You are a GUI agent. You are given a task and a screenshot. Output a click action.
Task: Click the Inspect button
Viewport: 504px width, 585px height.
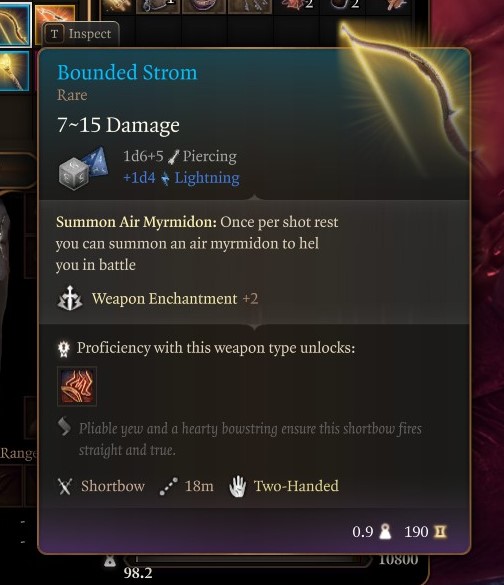[81, 34]
